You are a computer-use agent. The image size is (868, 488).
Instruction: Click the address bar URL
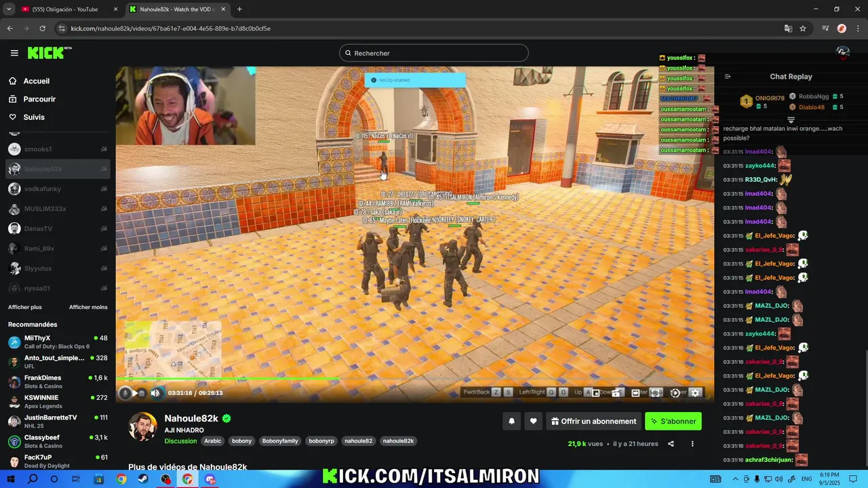170,28
